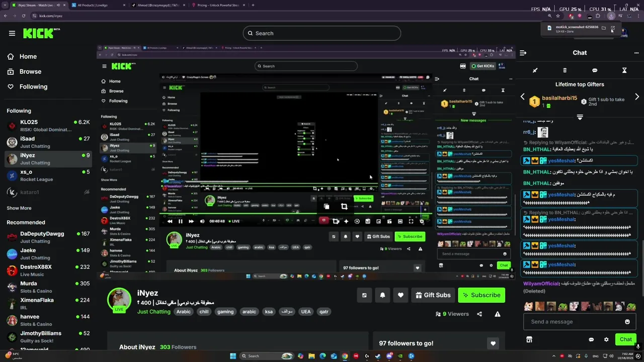Open JimothyBilliams recommended channel
Viewport: 644px width, 362px height.
tap(48, 337)
